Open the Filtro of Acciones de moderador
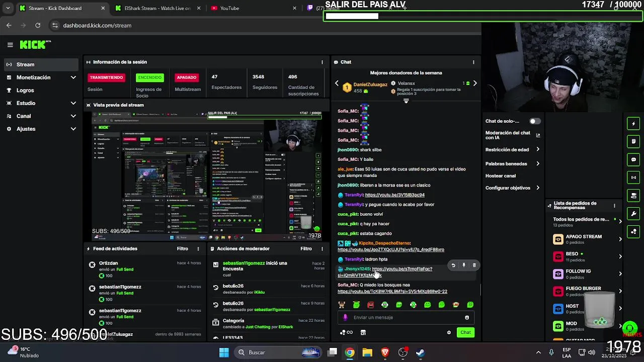644x362 pixels. [306, 249]
